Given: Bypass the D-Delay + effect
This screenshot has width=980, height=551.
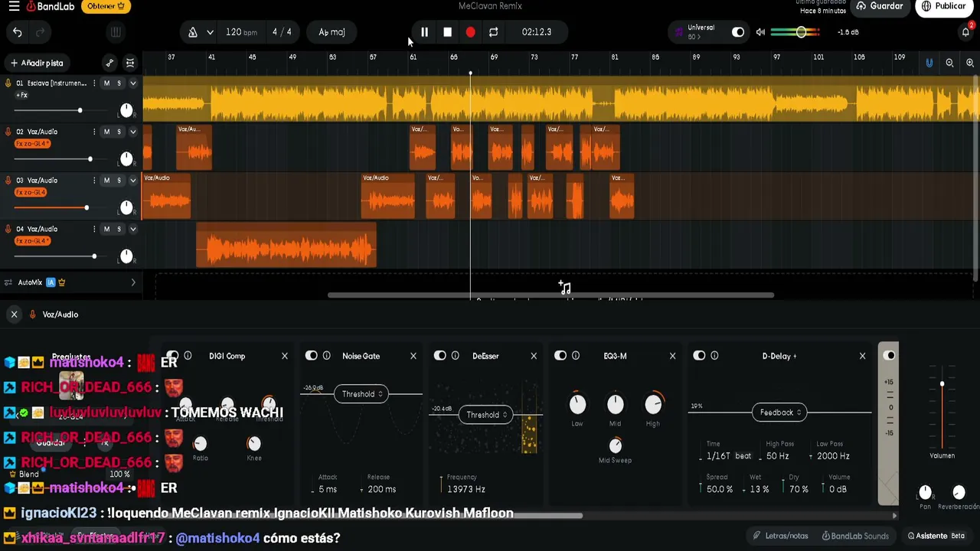Looking at the screenshot, I should (x=699, y=356).
